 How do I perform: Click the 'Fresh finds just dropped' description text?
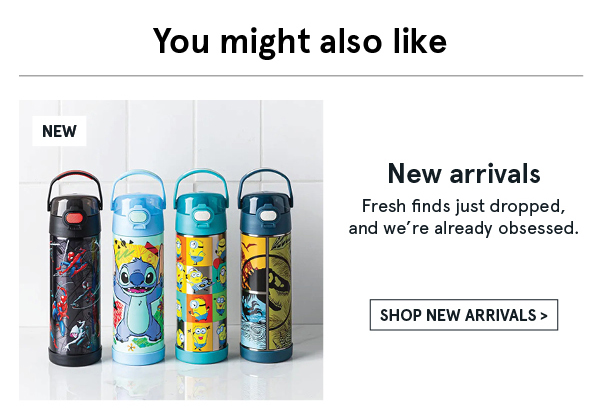click(x=463, y=207)
